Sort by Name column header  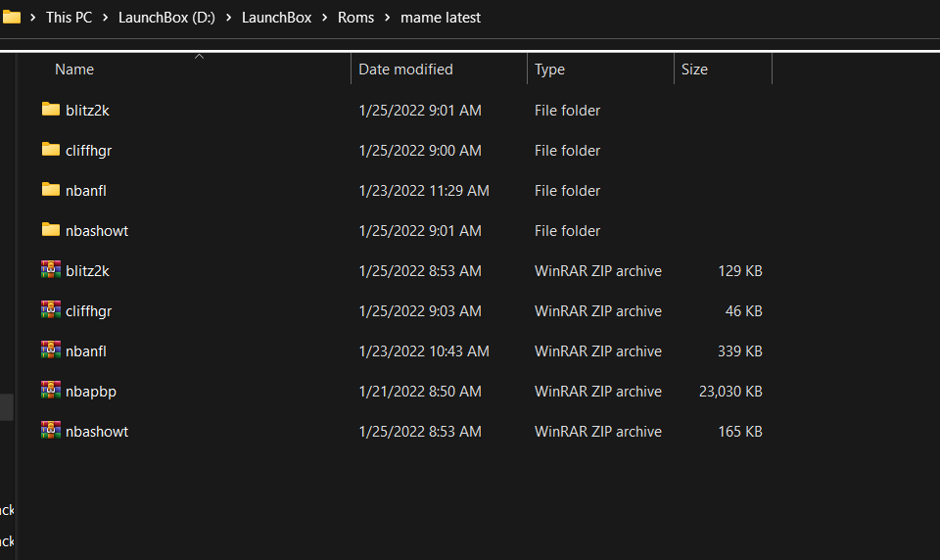[74, 70]
